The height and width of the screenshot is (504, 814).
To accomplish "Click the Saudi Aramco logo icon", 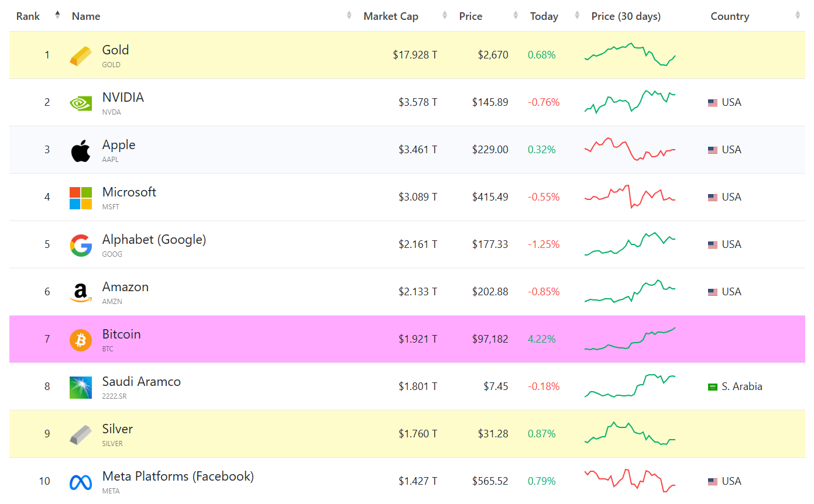I will (81, 387).
